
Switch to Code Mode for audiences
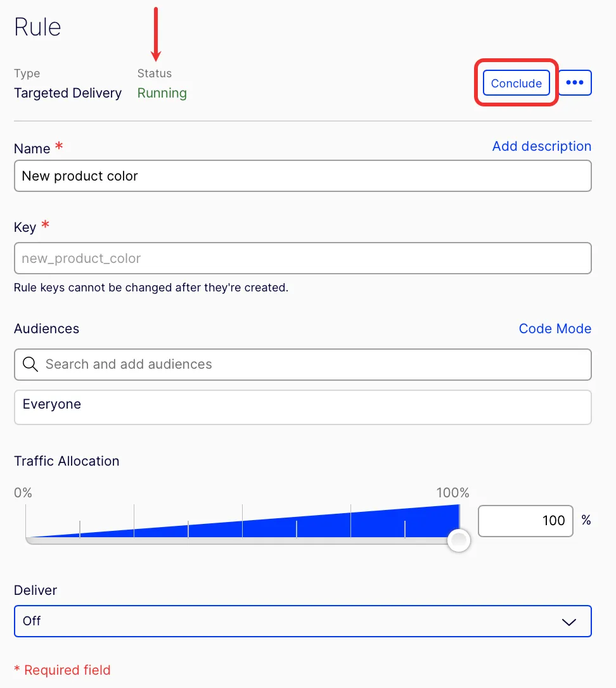[x=555, y=329]
